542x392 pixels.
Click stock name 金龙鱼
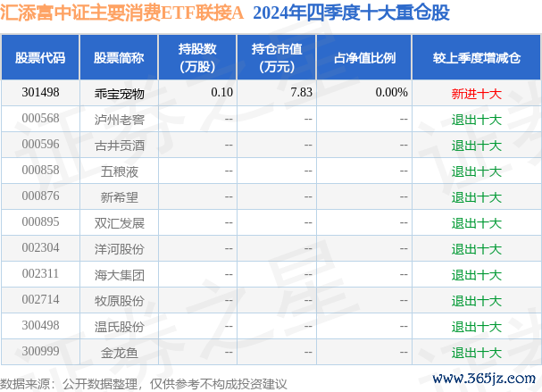[120, 353]
